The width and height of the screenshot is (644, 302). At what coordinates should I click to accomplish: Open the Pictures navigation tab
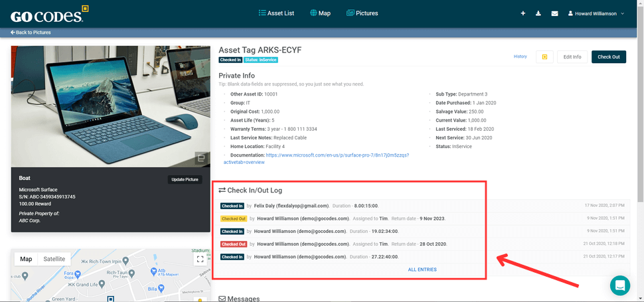pyautogui.click(x=362, y=13)
